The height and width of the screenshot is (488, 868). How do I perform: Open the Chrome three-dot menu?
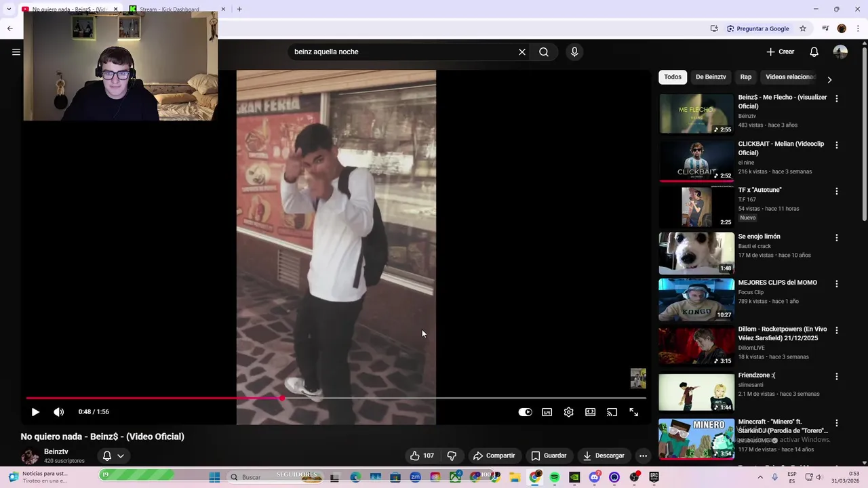click(x=859, y=28)
